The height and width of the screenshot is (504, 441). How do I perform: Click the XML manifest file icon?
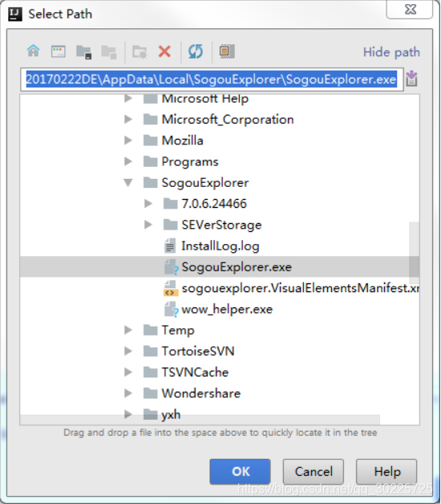click(x=170, y=288)
